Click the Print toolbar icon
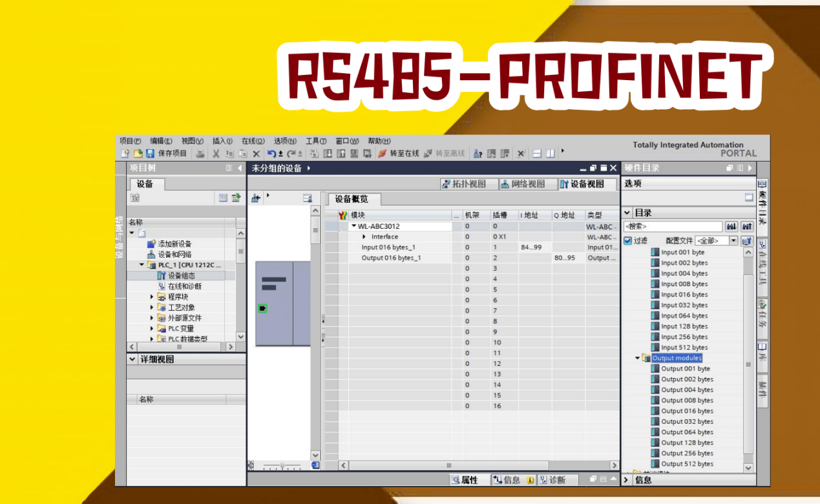The image size is (820, 504). click(x=200, y=154)
